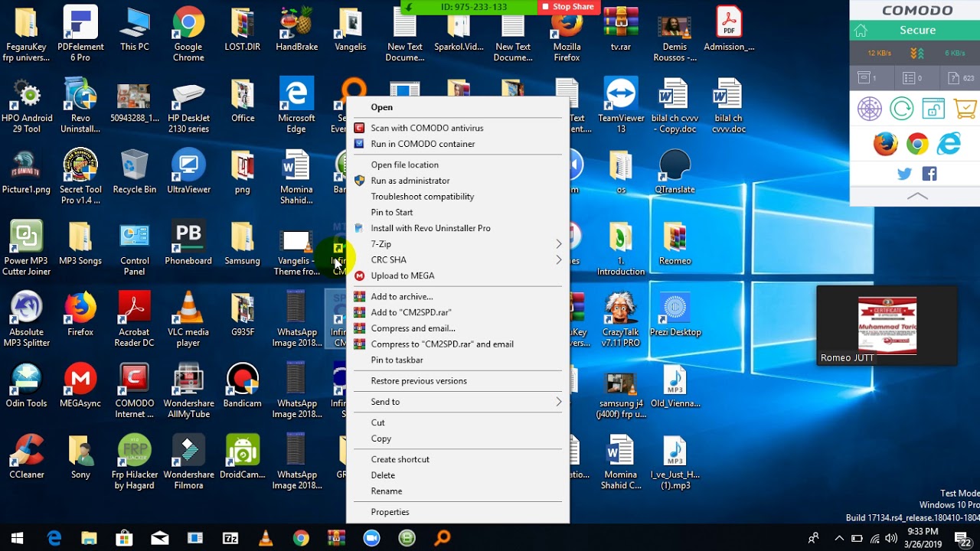Choose Add to "CM2SPD.rar"
Image resolution: width=980 pixels, height=551 pixels.
coord(458,312)
